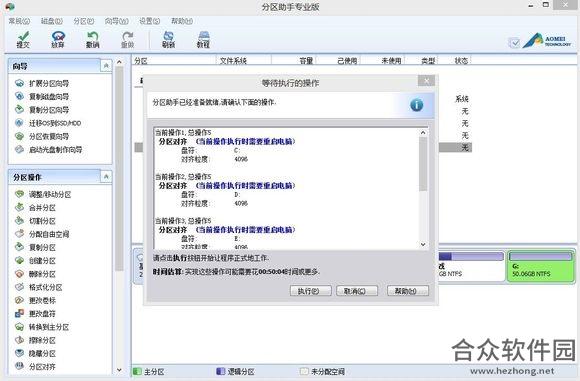The width and height of the screenshot is (580, 381).
Task: Select 切割分区 operation
Action: tap(35, 221)
